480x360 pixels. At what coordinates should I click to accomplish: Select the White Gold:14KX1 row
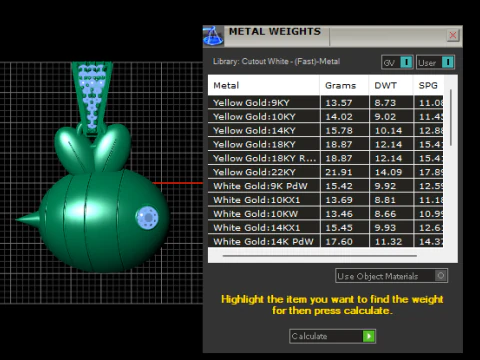pyautogui.click(x=326, y=228)
